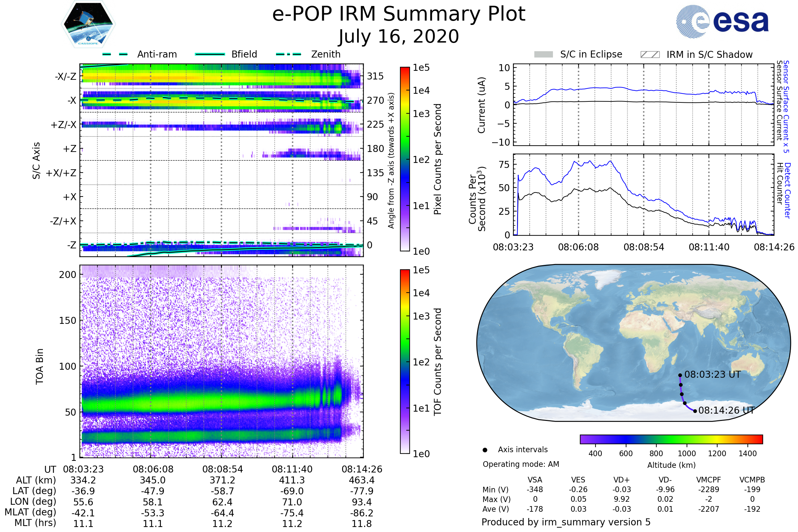Click the S/C in Eclipse gray legend patch
Screen dimensions: 798x532
(543, 55)
